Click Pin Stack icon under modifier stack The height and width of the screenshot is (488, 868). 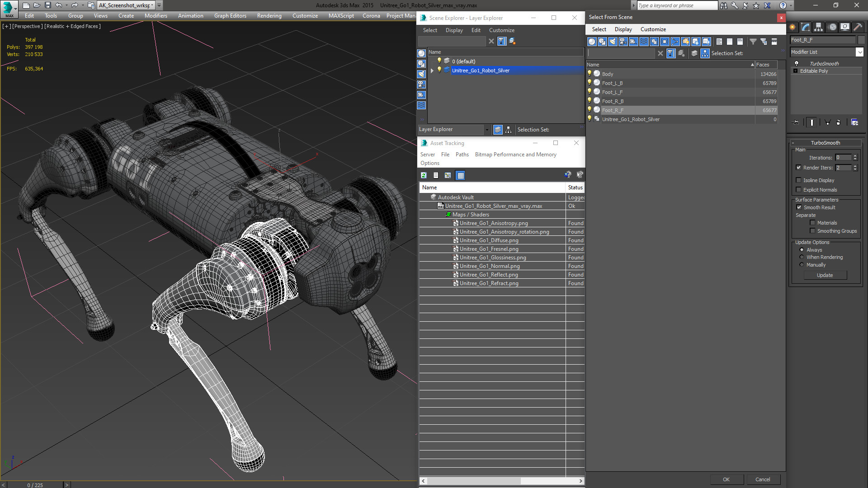796,122
